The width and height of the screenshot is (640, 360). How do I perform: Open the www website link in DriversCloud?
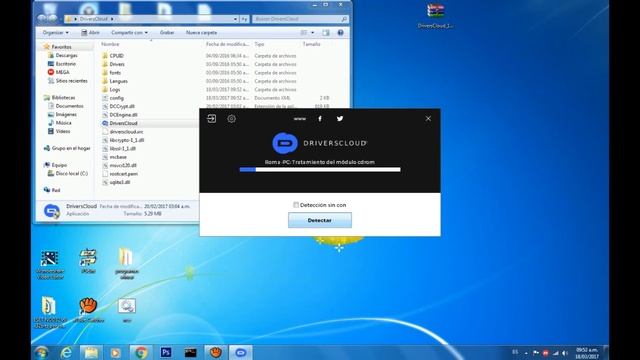point(300,119)
